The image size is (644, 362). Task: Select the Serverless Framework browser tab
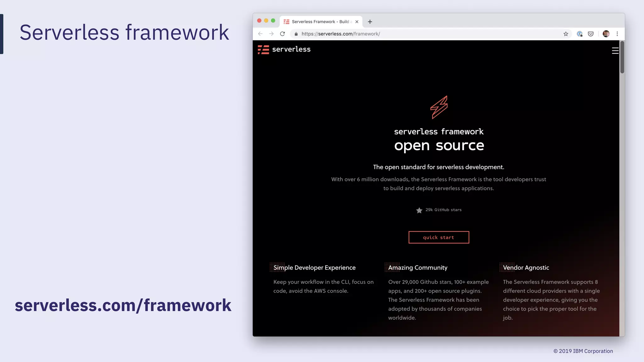321,22
